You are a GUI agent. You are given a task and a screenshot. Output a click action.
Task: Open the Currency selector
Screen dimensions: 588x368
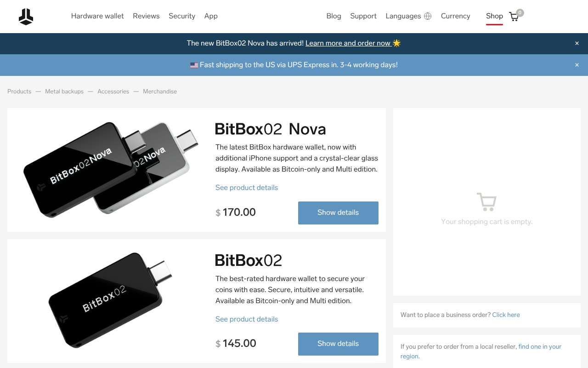click(455, 16)
